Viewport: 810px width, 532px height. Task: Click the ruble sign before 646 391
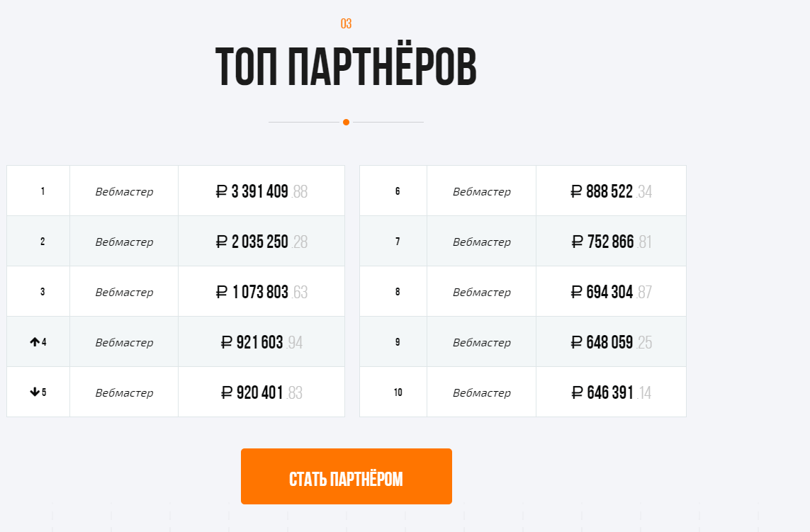tap(578, 392)
